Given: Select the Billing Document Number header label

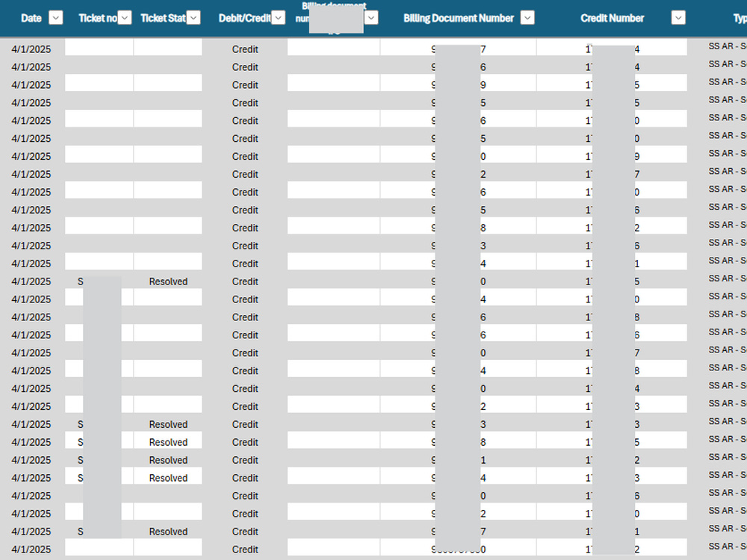Looking at the screenshot, I should pyautogui.click(x=459, y=18).
